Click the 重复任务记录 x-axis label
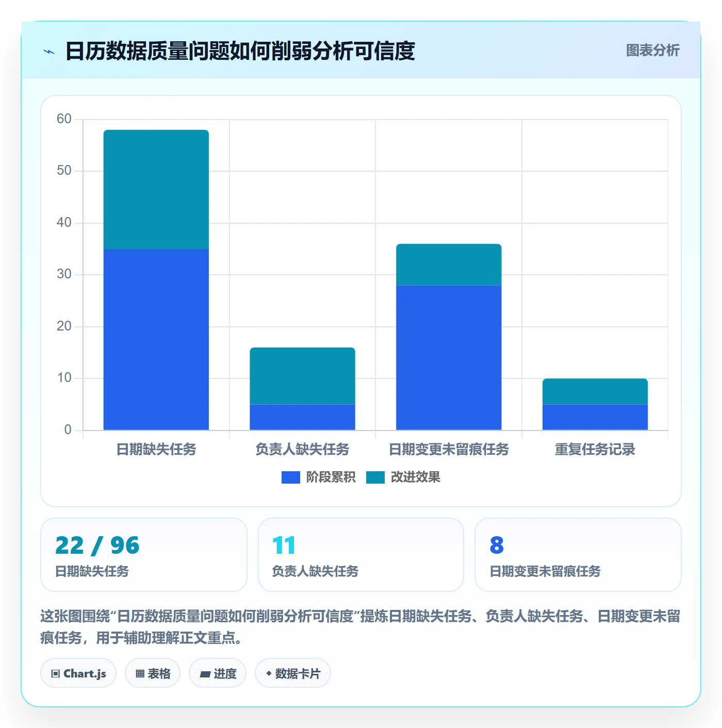This screenshot has width=722, height=728. [x=595, y=450]
